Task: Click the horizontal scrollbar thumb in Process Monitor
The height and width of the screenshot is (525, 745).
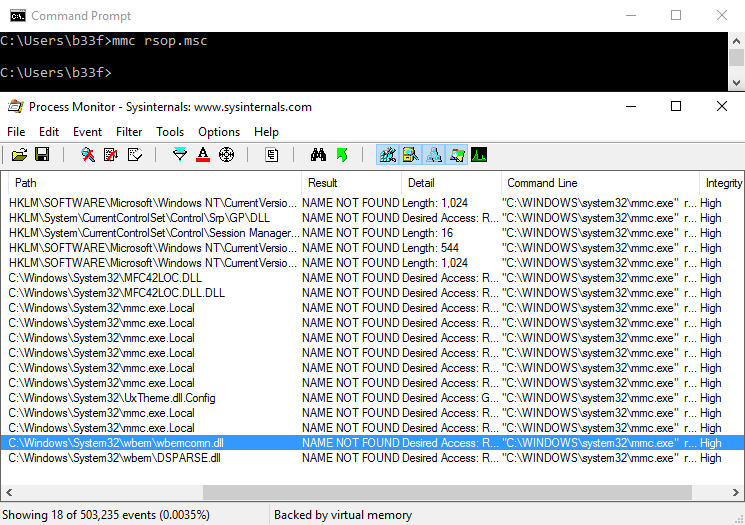Action: click(447, 492)
